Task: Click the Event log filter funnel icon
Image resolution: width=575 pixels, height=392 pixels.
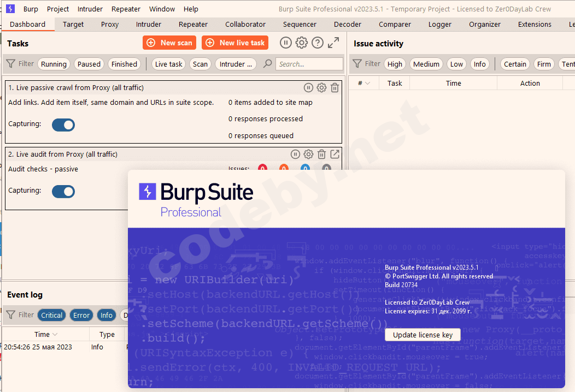Action: 11,314
